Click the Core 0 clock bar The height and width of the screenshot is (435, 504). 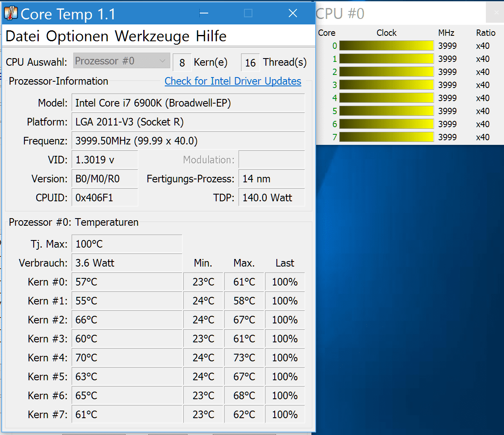coord(386,46)
